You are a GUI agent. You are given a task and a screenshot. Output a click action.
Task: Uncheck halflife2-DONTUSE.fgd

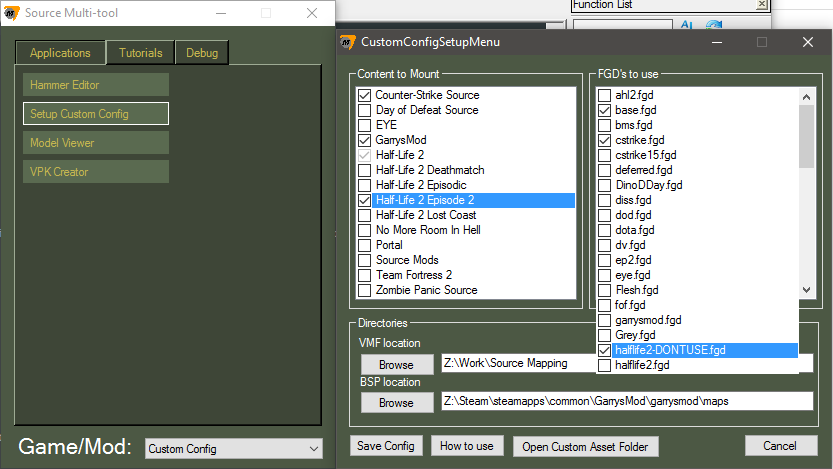pyautogui.click(x=604, y=350)
